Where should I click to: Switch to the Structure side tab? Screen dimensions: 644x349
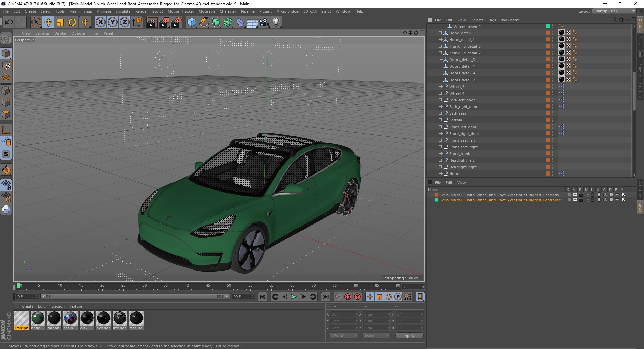[640, 90]
